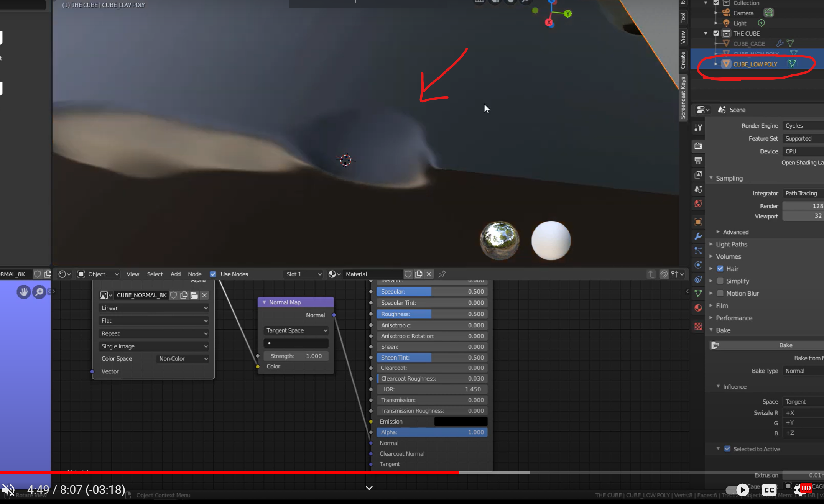The image size is (824, 504).
Task: Toggle the video autoplay switch
Action: [x=738, y=490]
